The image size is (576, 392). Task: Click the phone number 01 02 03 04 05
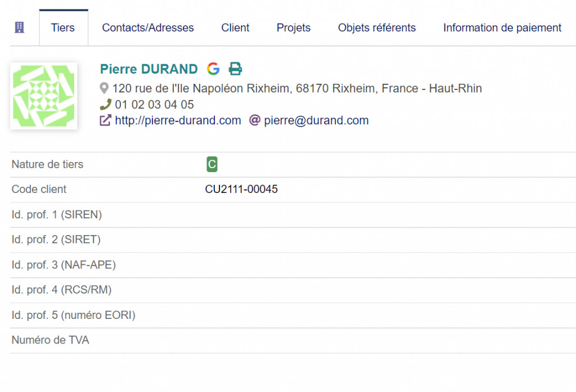point(154,105)
